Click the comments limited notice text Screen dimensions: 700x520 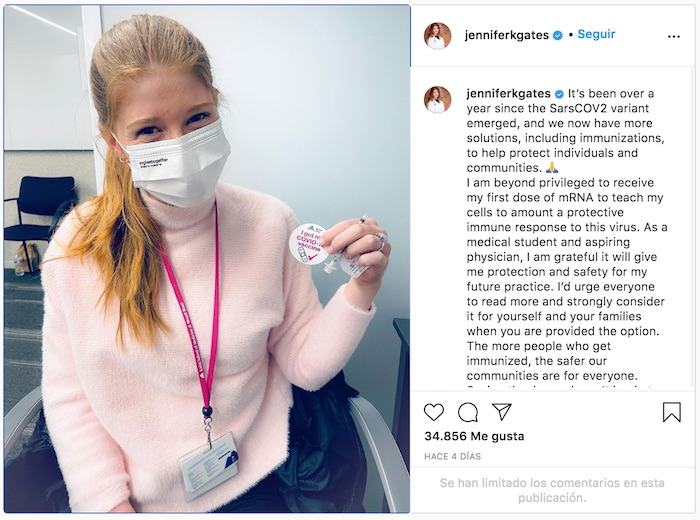552,490
